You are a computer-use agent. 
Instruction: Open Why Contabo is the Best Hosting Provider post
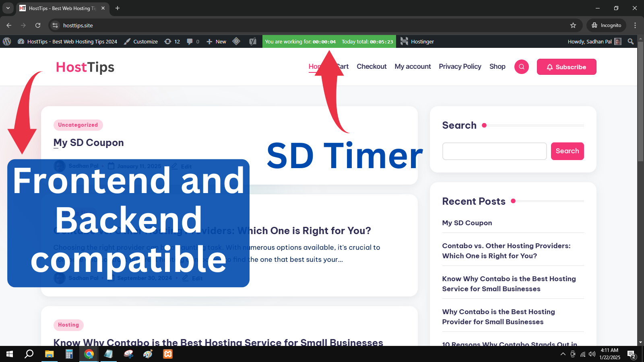coord(499,317)
